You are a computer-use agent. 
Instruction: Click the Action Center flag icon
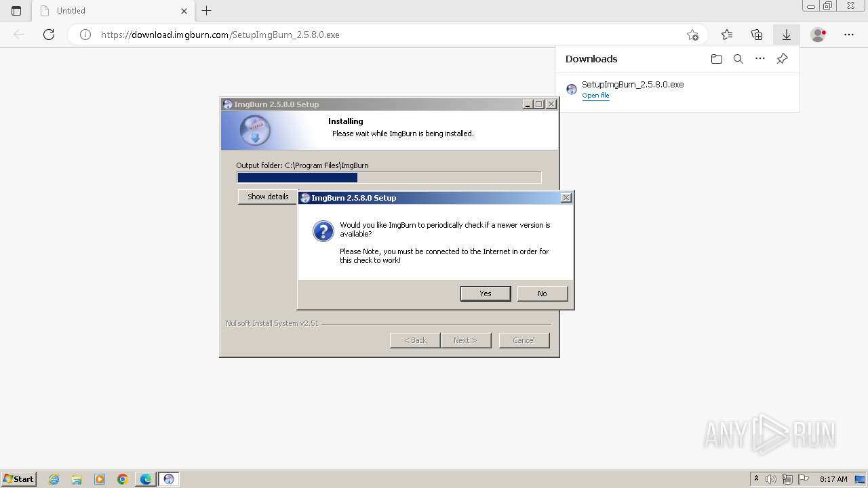pos(804,479)
